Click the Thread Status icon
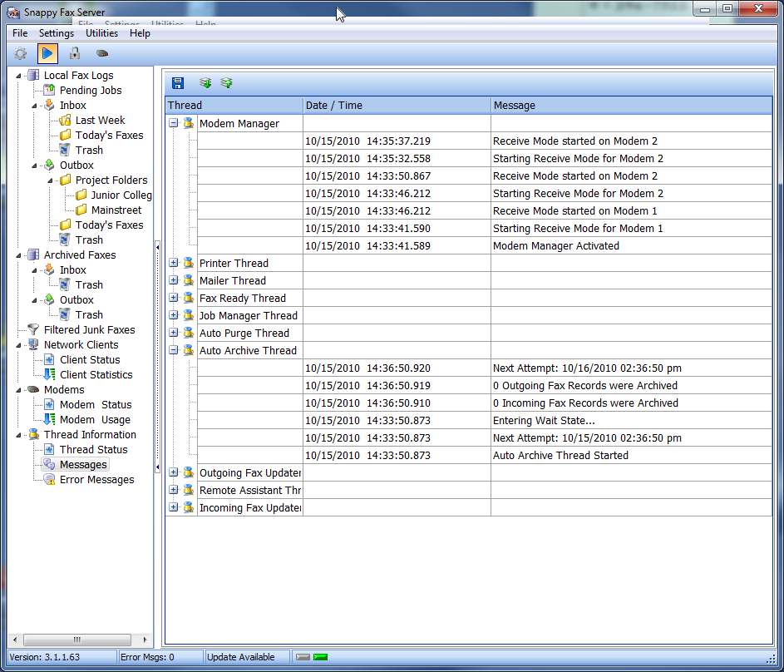 point(49,449)
